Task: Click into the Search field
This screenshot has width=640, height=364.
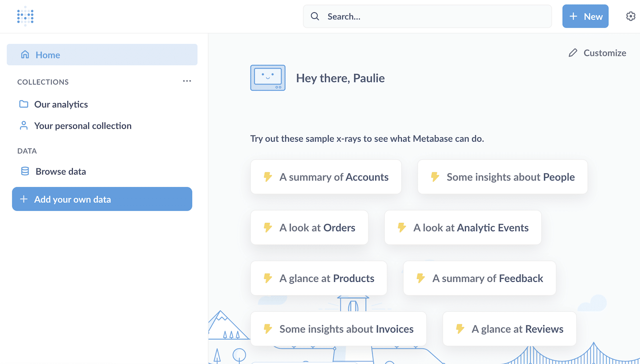Action: pos(427,16)
